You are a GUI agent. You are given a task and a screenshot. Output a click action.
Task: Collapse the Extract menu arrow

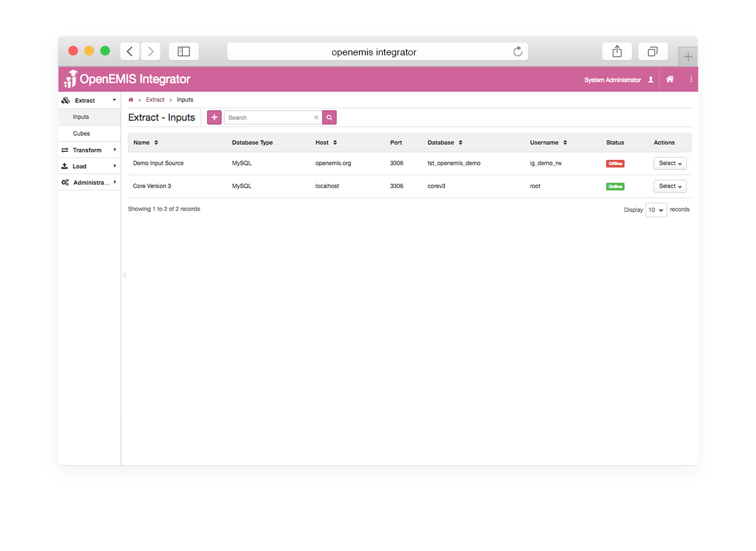pyautogui.click(x=114, y=100)
